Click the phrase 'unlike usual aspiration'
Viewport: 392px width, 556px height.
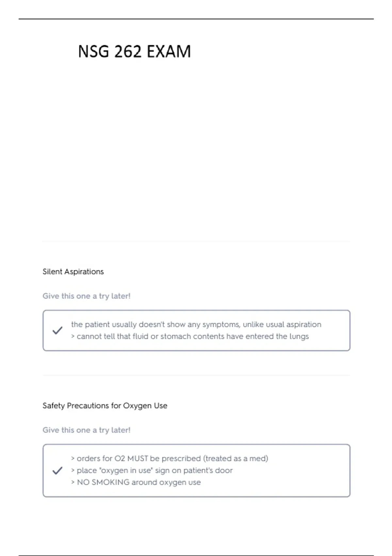click(282, 324)
